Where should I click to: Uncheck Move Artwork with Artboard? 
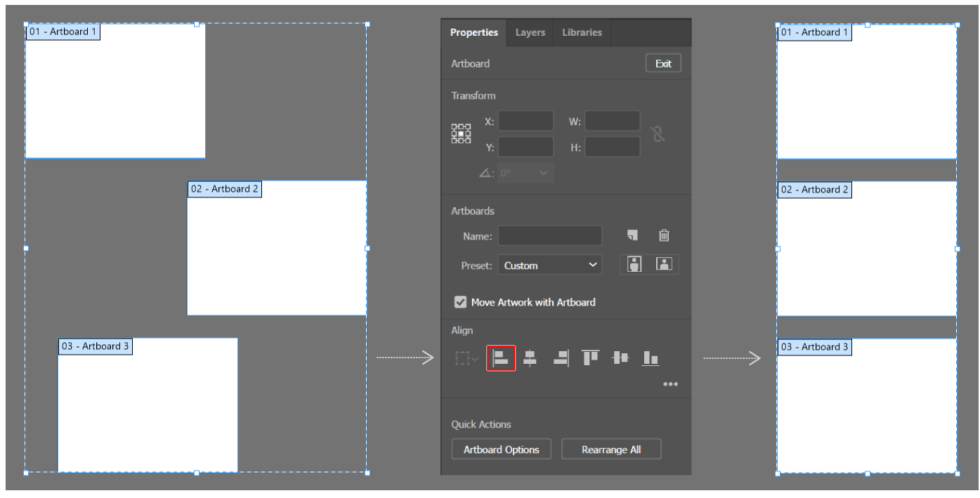coord(460,302)
